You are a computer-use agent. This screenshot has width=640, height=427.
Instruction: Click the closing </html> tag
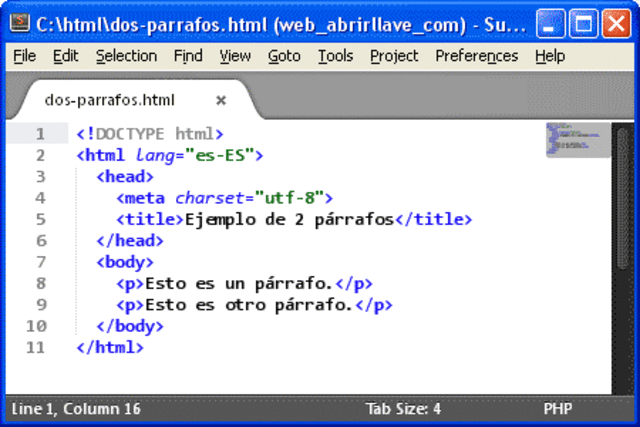[110, 347]
